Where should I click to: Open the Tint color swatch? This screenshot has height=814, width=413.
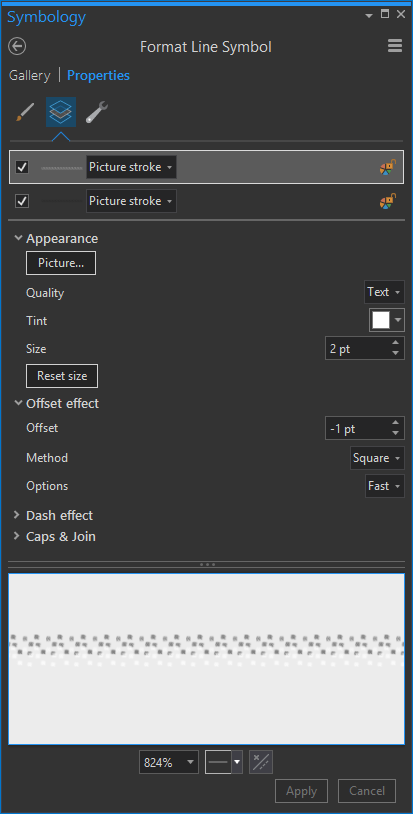(x=387, y=320)
